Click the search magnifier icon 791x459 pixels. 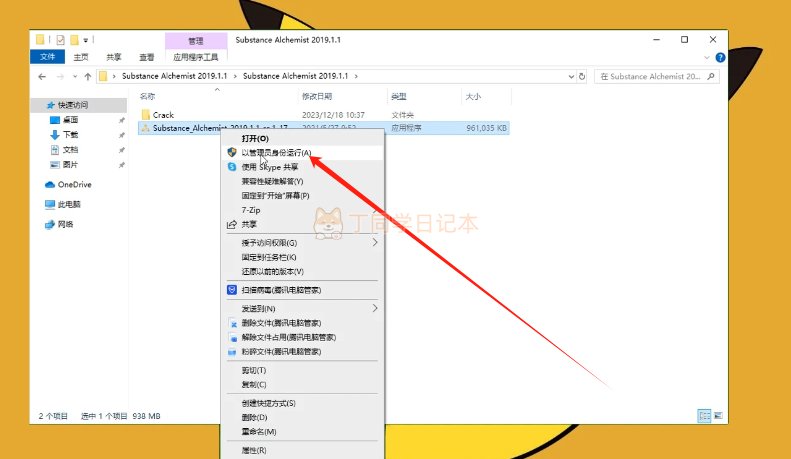[711, 77]
